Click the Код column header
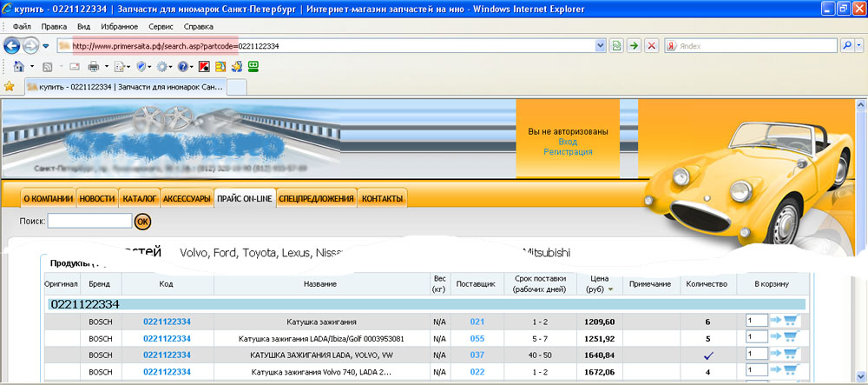Image resolution: width=868 pixels, height=385 pixels. tap(167, 283)
